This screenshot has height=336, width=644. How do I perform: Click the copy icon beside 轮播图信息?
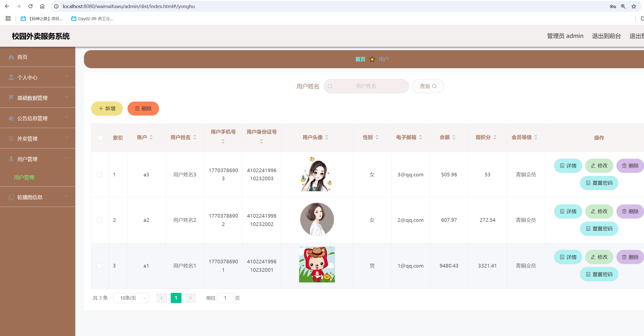(x=11, y=197)
